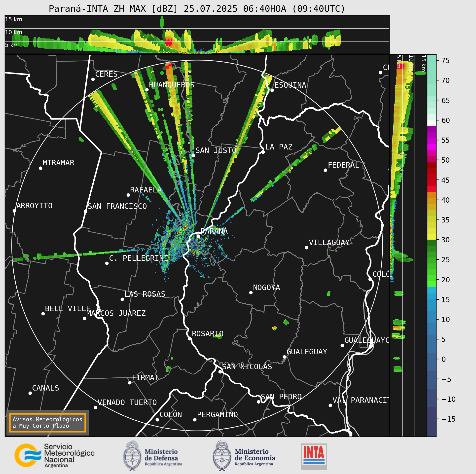Click the C. PELLEGRINI label

[x=139, y=258]
